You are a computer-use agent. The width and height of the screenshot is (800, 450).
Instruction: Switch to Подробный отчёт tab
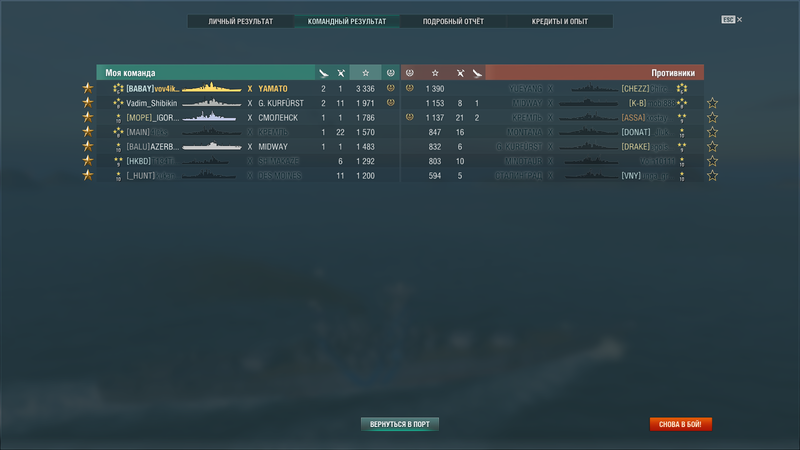(453, 21)
